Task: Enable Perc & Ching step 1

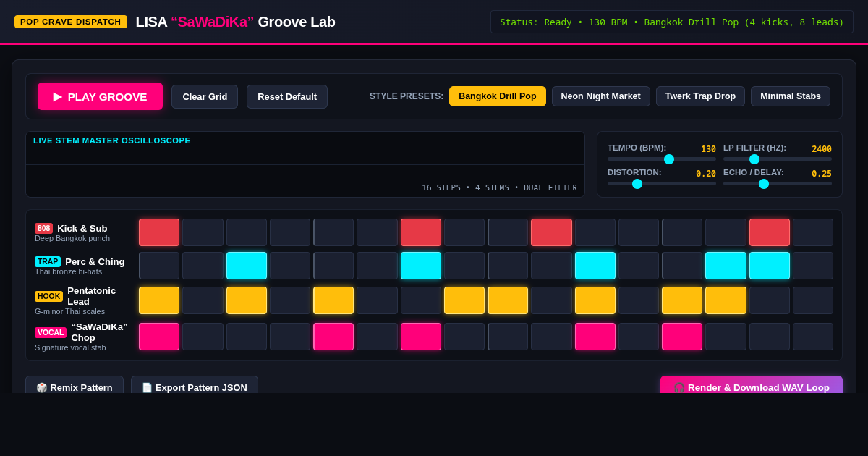Action: tap(159, 266)
